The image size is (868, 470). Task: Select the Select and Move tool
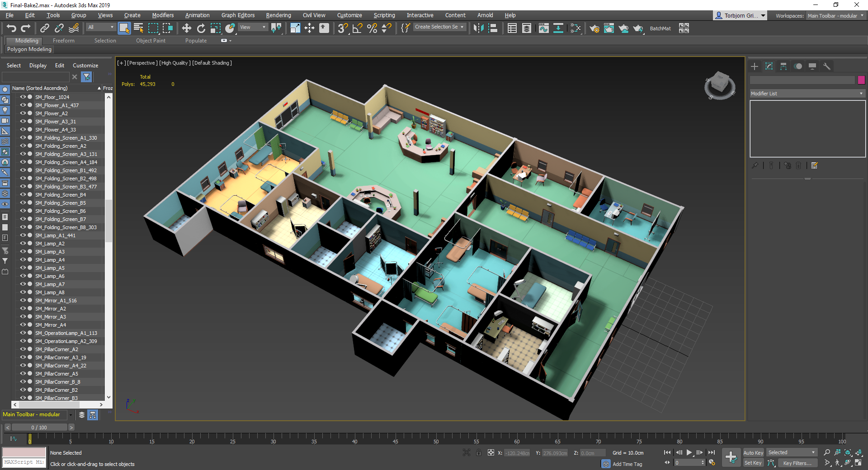[x=187, y=28]
